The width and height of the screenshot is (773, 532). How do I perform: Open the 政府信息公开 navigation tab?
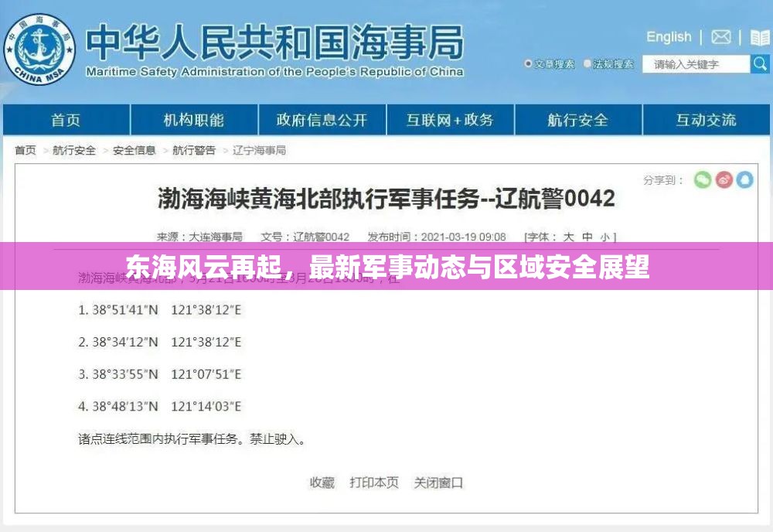tap(322, 120)
